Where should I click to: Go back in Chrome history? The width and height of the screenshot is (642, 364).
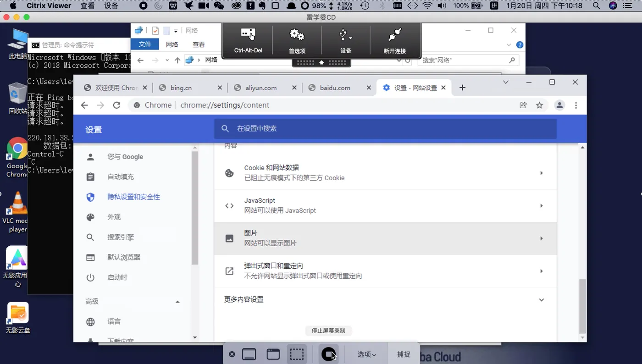[x=84, y=105]
